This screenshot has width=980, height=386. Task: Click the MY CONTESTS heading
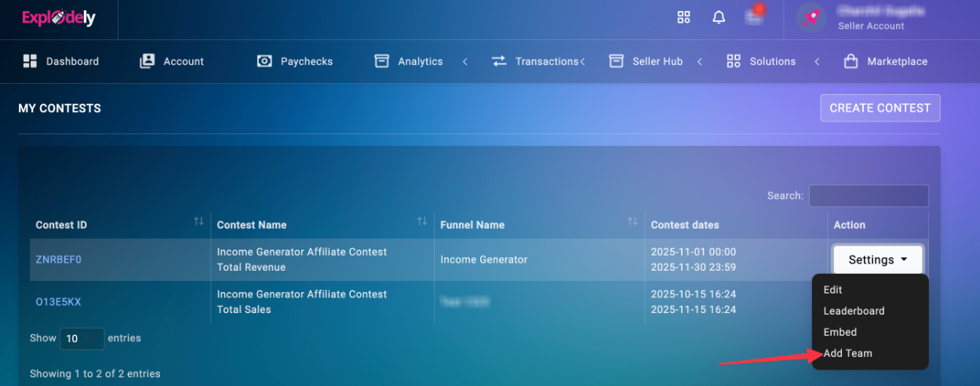pyautogui.click(x=60, y=108)
